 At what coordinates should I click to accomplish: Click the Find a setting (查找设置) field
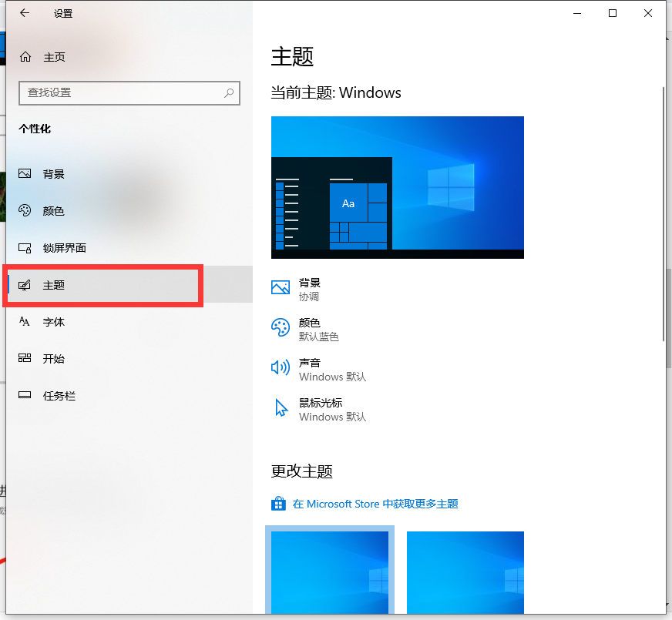(122, 93)
